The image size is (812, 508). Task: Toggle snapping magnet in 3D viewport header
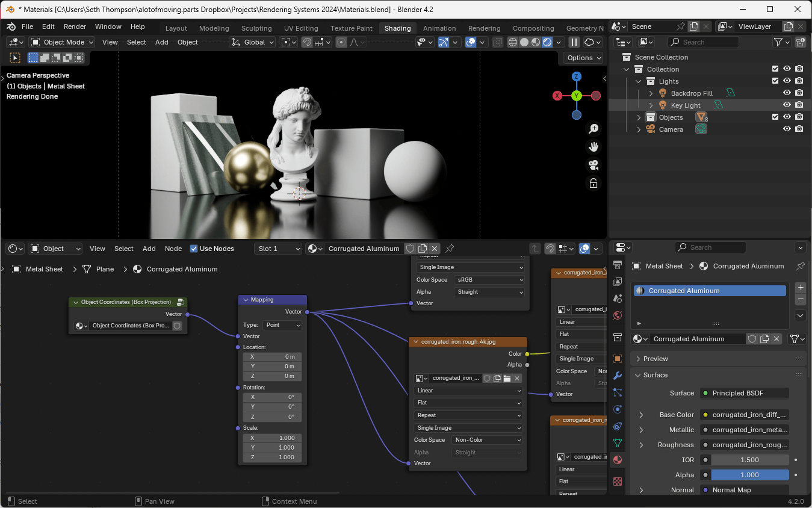pos(307,42)
